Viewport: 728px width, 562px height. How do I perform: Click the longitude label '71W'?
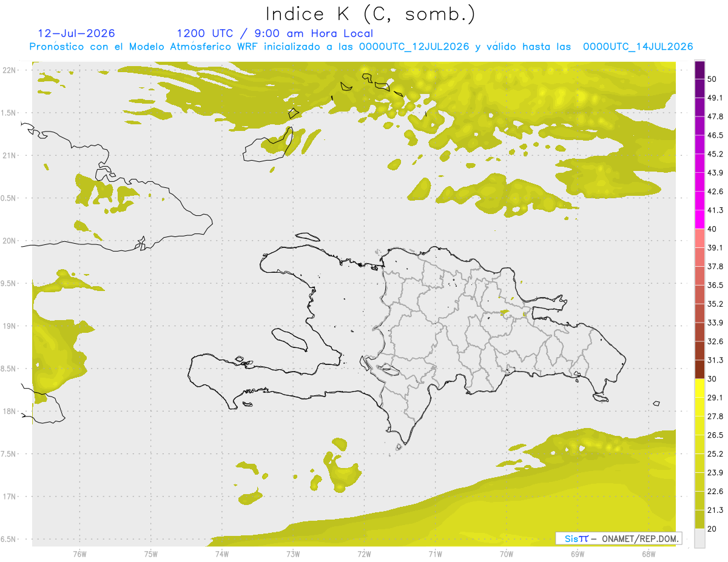pos(435,554)
